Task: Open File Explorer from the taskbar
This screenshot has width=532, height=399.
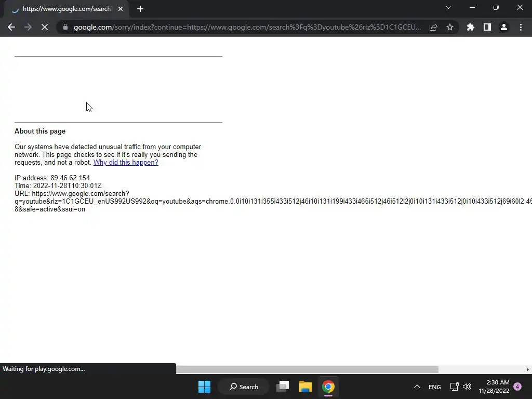Action: pyautogui.click(x=305, y=387)
